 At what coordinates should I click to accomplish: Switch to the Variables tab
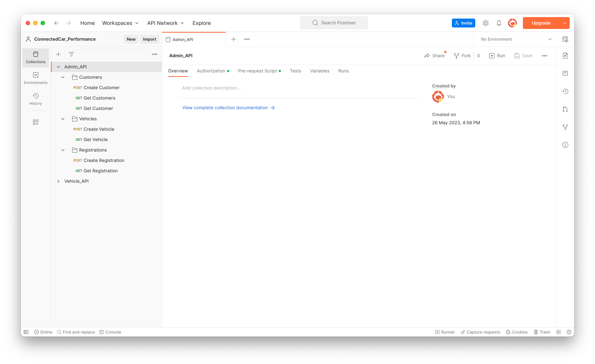tap(320, 71)
